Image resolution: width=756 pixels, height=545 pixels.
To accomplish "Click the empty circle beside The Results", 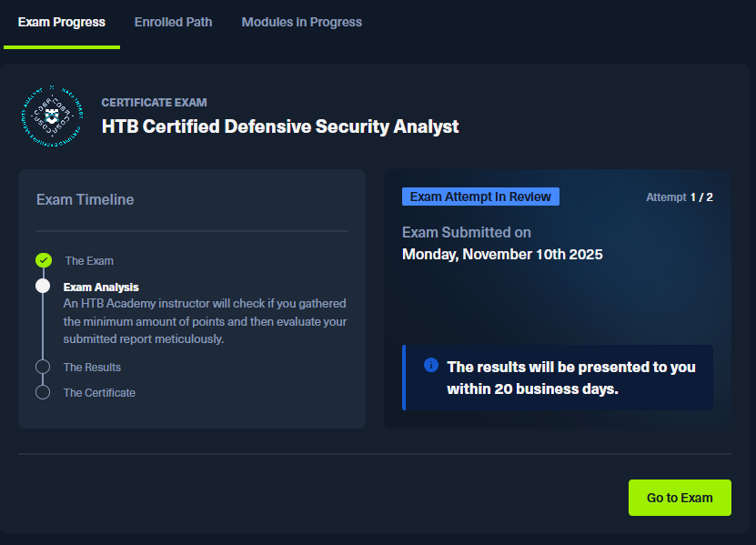I will pyautogui.click(x=43, y=367).
